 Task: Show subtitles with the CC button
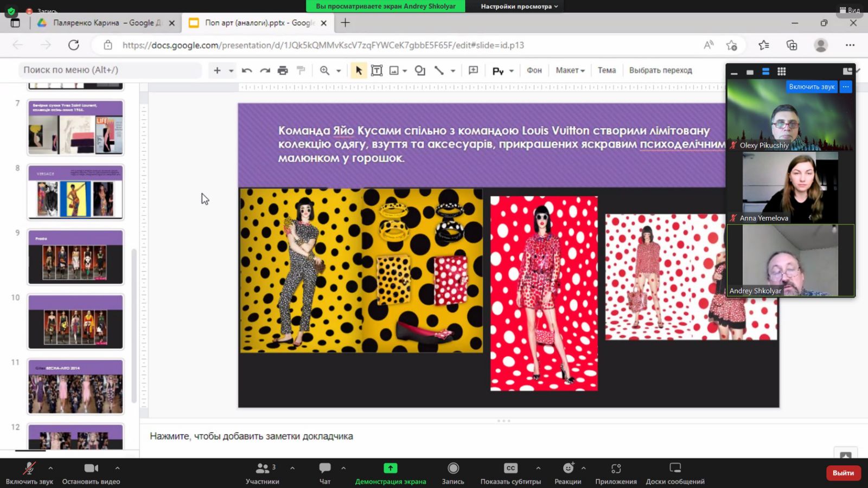510,473
